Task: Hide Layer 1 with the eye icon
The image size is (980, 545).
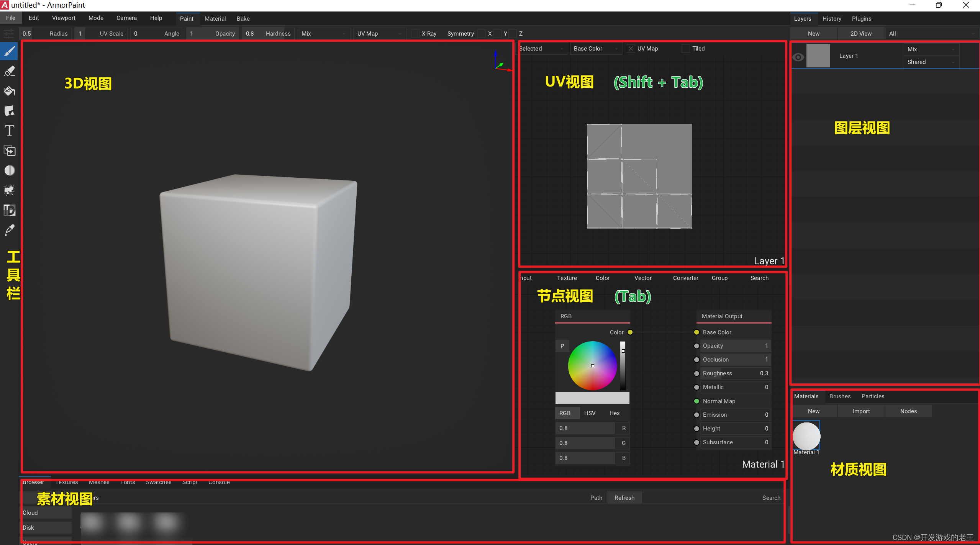Action: coord(798,57)
